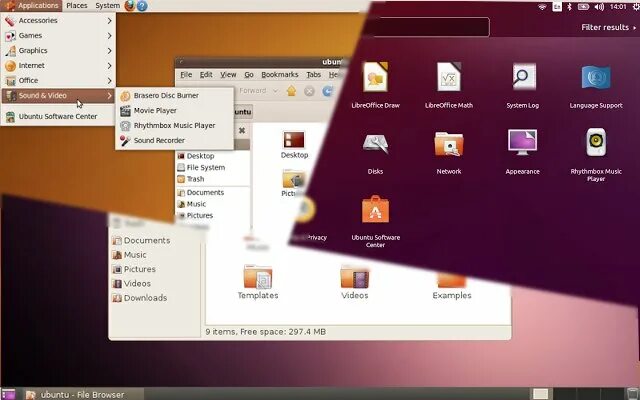Launch System Log from the Dash
Image resolution: width=640 pixels, height=400 pixels.
522,85
